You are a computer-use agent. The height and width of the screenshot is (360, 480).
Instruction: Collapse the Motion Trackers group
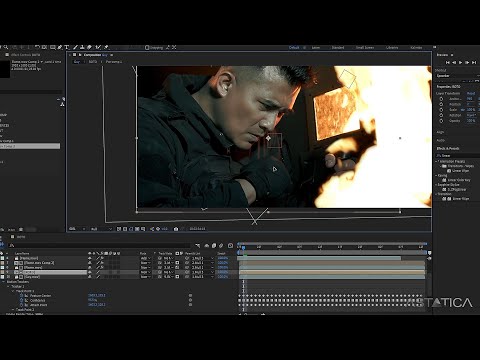pyautogui.click(x=3, y=282)
